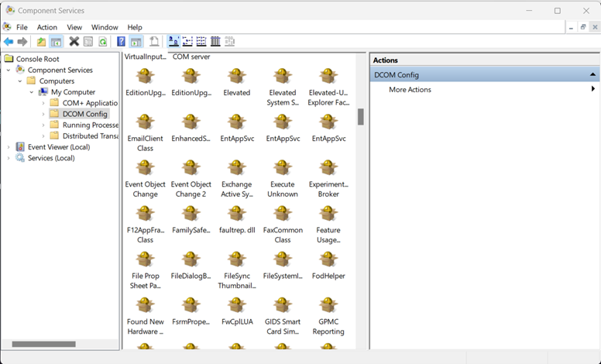Open the File menu

click(x=22, y=27)
